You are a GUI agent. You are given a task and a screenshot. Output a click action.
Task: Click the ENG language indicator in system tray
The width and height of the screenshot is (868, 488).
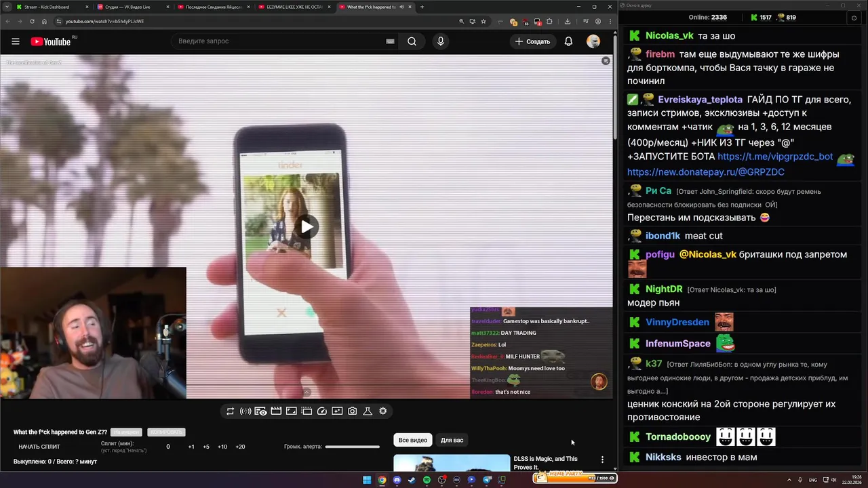tap(813, 480)
